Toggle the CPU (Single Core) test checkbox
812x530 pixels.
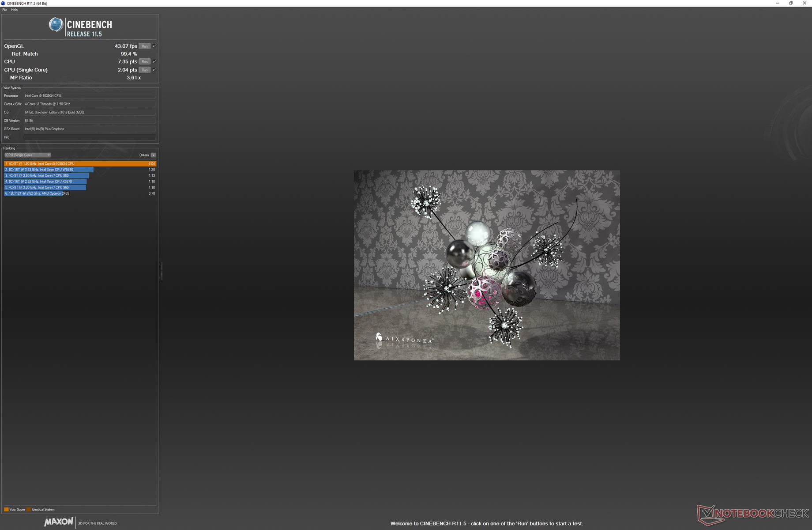click(x=154, y=70)
